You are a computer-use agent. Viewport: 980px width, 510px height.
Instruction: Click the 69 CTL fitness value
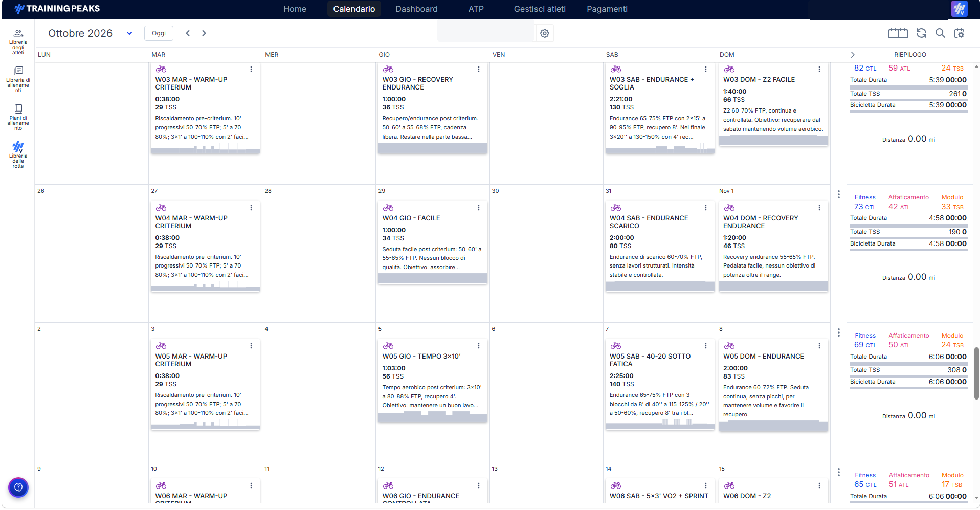click(865, 345)
